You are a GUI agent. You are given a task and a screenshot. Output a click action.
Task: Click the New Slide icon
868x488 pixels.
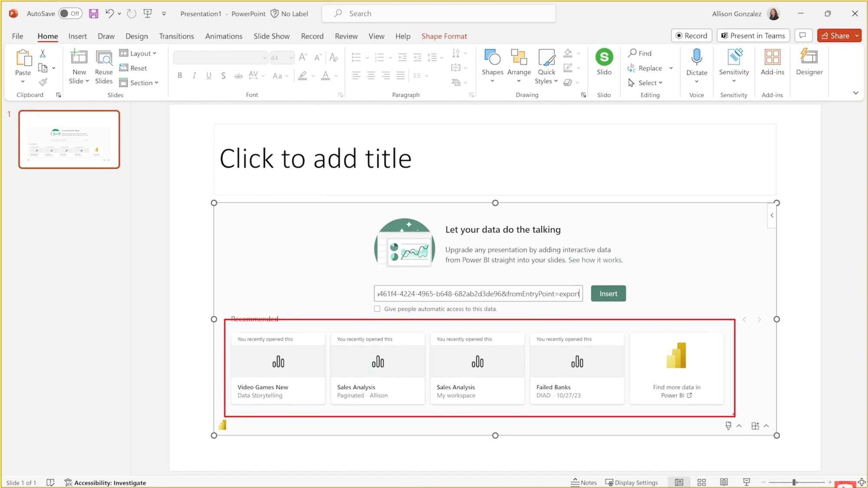coord(79,57)
